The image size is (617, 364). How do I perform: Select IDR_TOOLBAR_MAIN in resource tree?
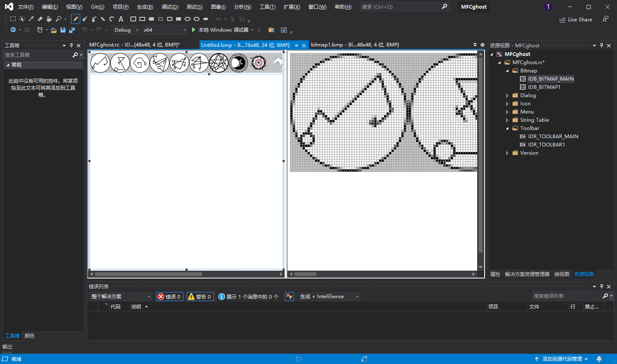(553, 137)
